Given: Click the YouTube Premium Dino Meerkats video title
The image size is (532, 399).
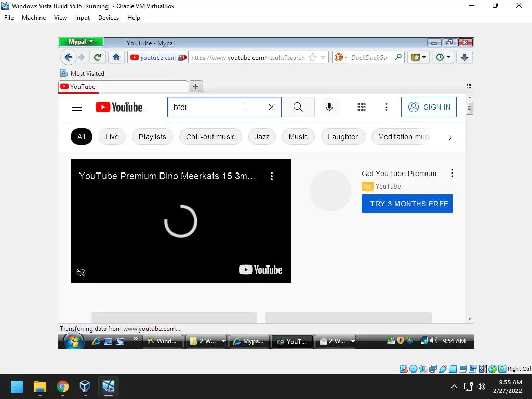Looking at the screenshot, I should click(168, 176).
